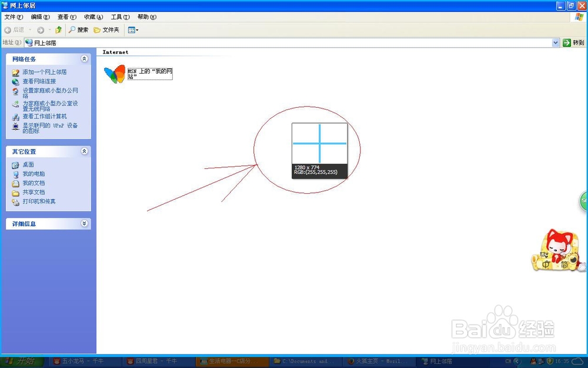The height and width of the screenshot is (368, 588).
Task: Open the views dropdown button
Action: pyautogui.click(x=133, y=30)
